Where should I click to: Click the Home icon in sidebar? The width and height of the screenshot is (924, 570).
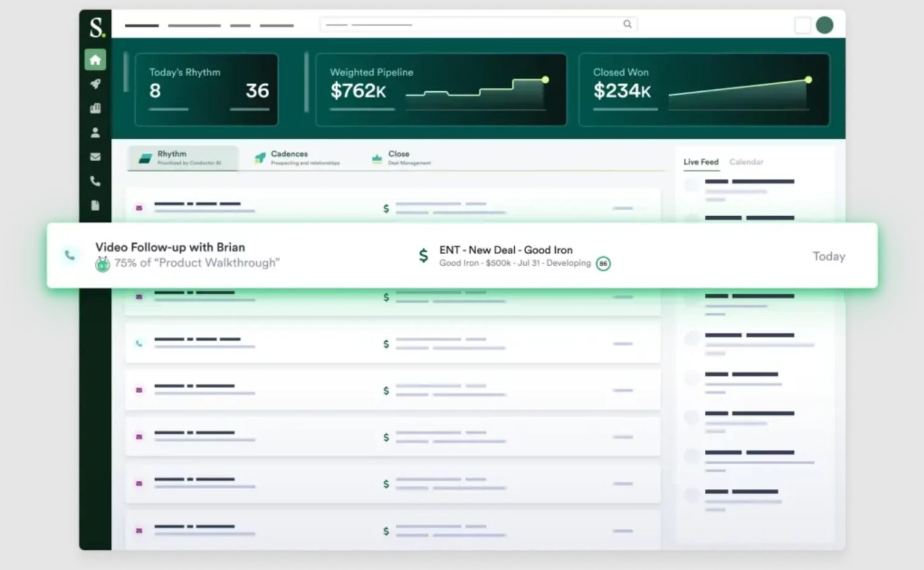95,60
